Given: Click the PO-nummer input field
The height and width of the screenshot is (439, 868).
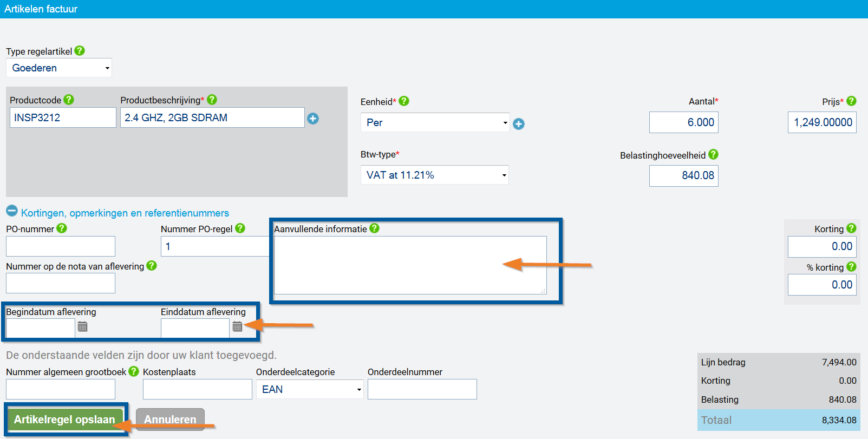Looking at the screenshot, I should 61,246.
